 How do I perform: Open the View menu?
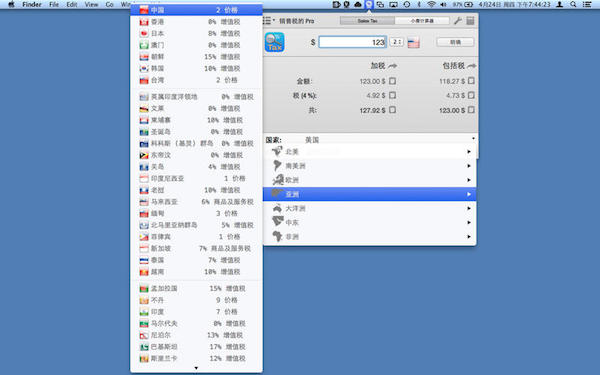tap(91, 5)
